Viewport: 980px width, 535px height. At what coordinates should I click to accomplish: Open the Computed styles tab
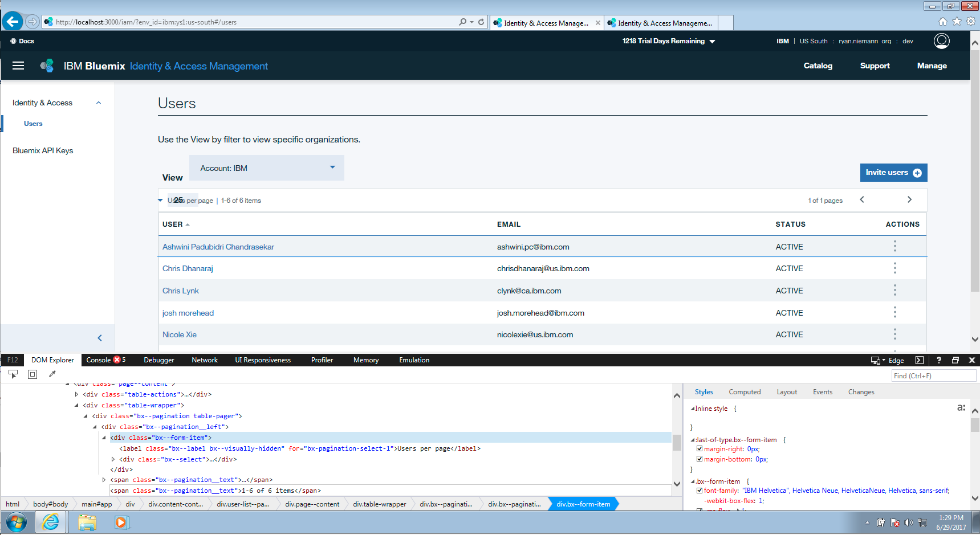point(745,392)
